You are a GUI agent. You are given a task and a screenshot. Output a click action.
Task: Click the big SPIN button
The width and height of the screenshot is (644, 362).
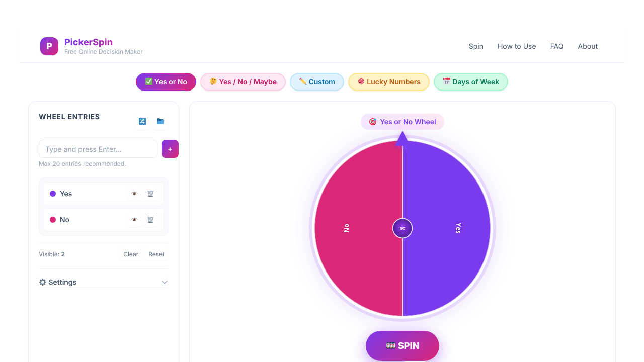[403, 346]
